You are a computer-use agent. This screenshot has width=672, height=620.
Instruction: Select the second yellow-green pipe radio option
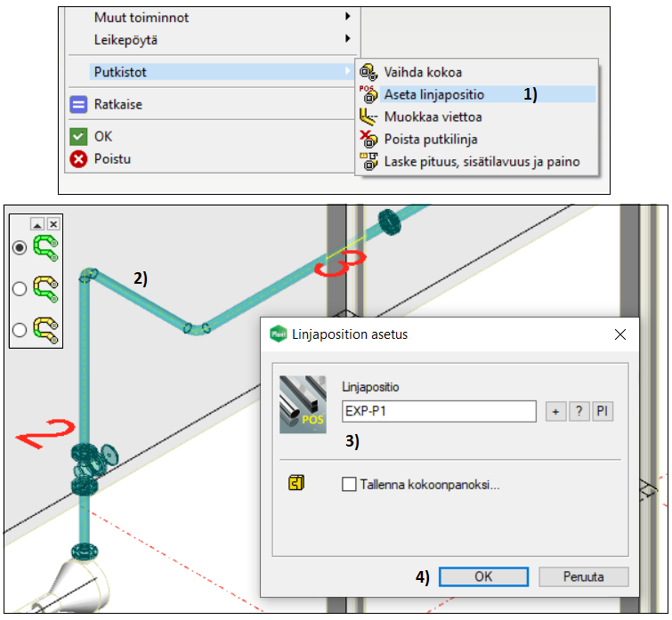click(x=20, y=288)
